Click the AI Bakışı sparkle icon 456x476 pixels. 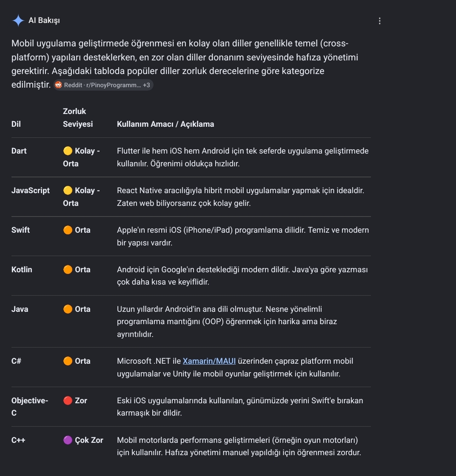18,21
